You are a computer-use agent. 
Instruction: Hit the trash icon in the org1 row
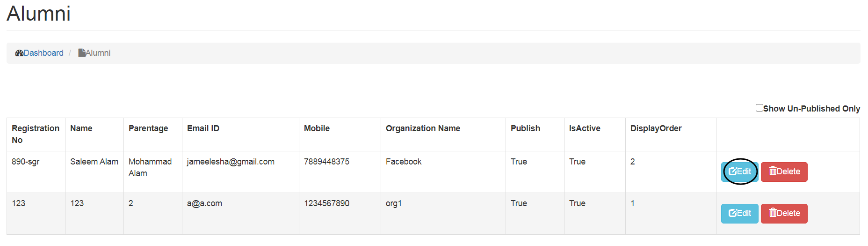point(773,213)
